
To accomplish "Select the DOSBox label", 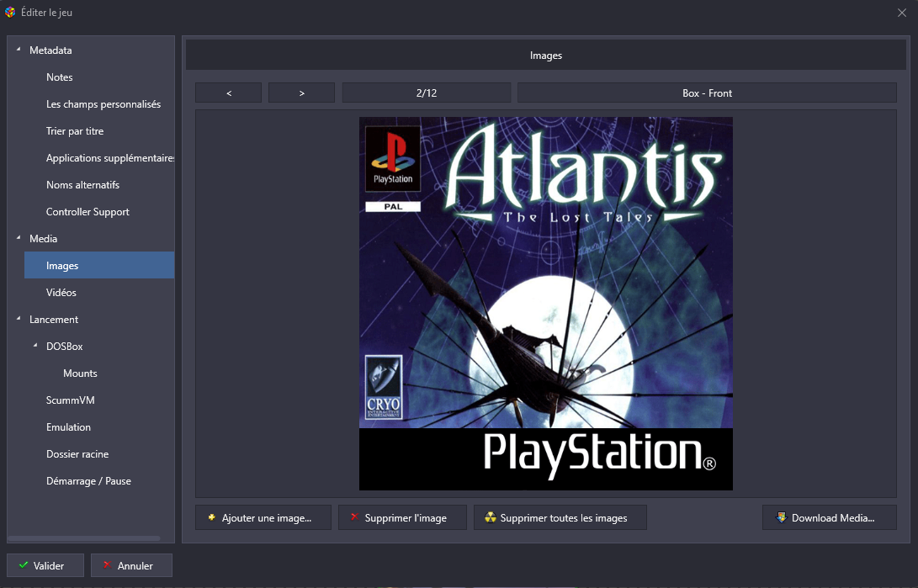I will tap(65, 347).
